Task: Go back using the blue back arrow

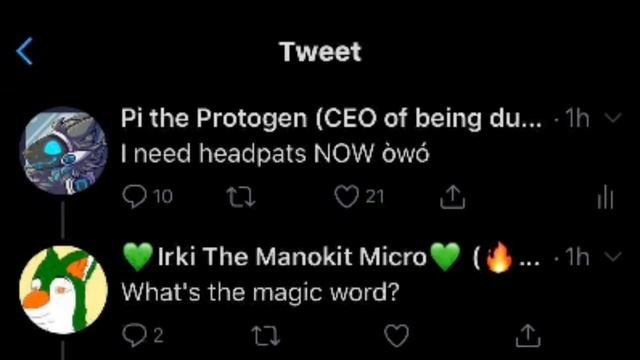Action: [24, 51]
